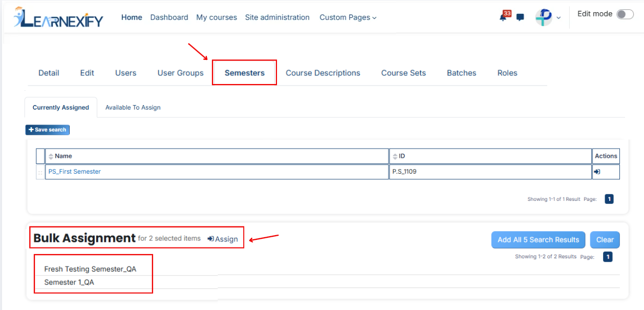
Task: Select the Semesters tab
Action: 245,73
